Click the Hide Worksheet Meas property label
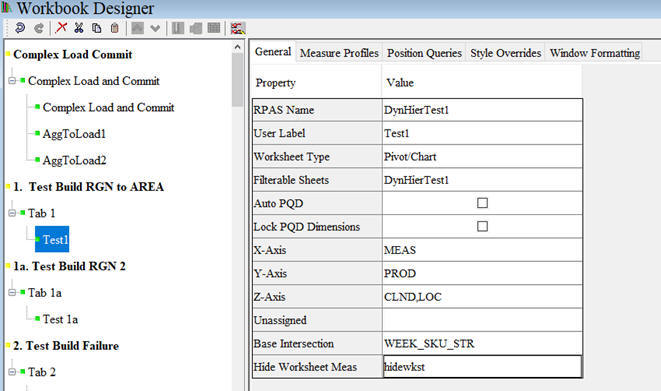 [x=305, y=367]
